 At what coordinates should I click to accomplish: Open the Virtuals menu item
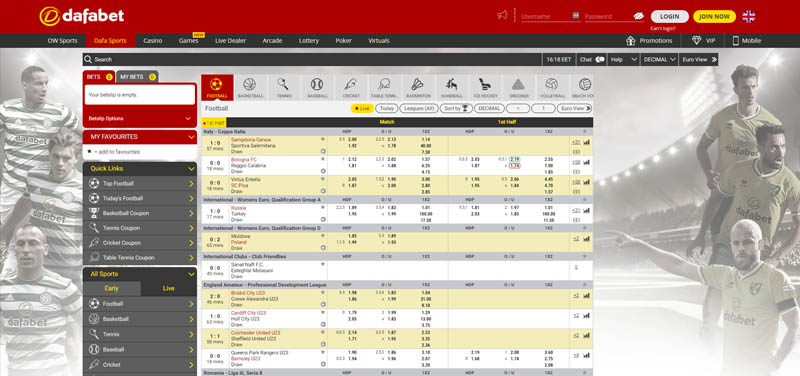tap(379, 41)
